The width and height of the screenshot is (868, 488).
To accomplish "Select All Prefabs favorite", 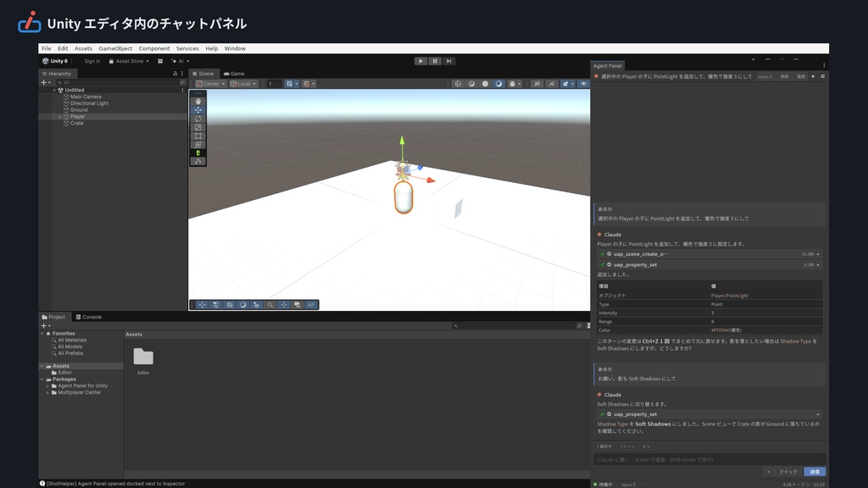I will [x=70, y=353].
